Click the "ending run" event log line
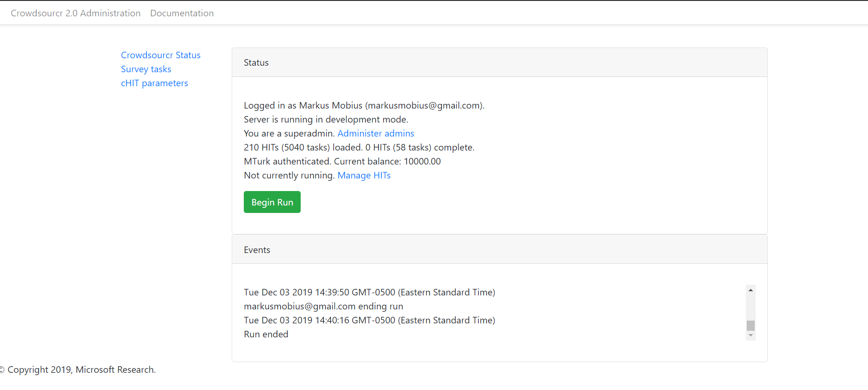 323,306
